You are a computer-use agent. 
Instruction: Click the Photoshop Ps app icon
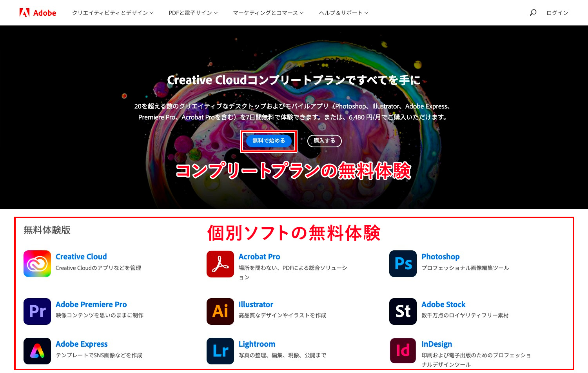(x=403, y=264)
